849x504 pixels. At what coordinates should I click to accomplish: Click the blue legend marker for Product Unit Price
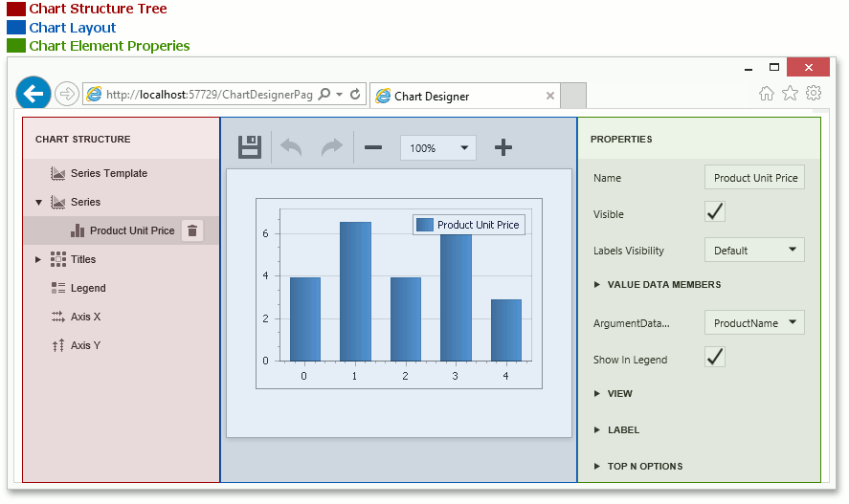point(425,225)
